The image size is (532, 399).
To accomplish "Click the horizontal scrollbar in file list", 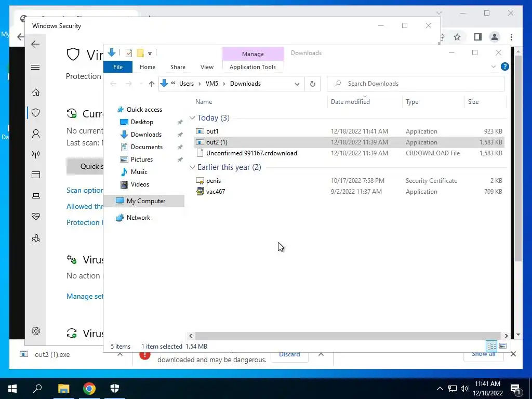I will coord(348,336).
